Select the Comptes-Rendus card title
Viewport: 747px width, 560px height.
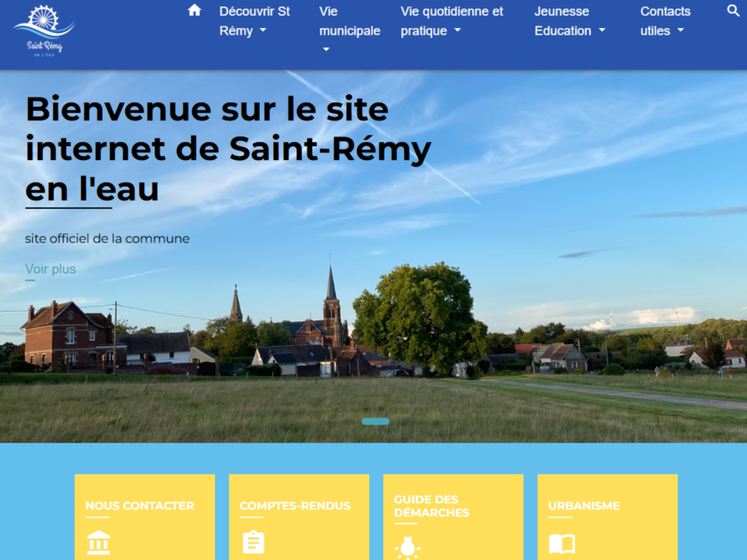[x=295, y=506]
